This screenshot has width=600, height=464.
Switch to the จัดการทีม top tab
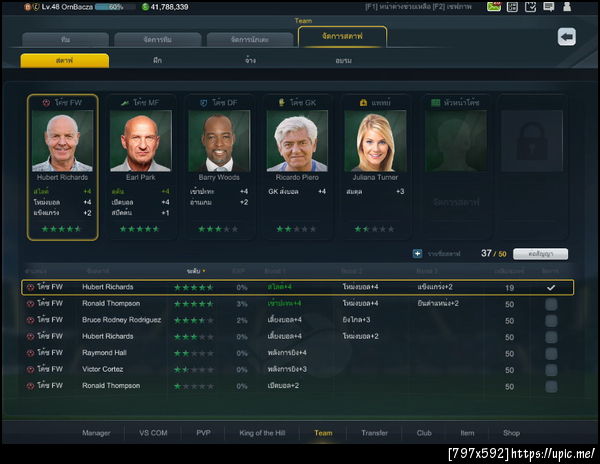158,40
